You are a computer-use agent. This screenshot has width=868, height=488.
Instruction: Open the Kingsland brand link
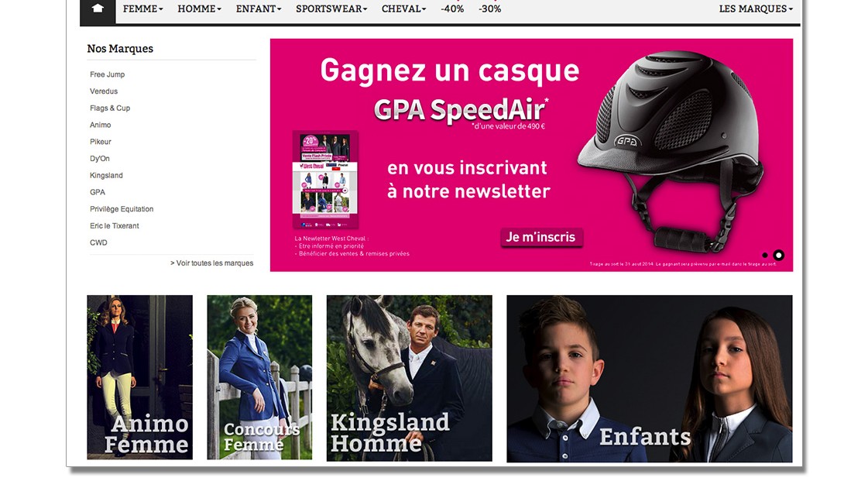tap(106, 175)
